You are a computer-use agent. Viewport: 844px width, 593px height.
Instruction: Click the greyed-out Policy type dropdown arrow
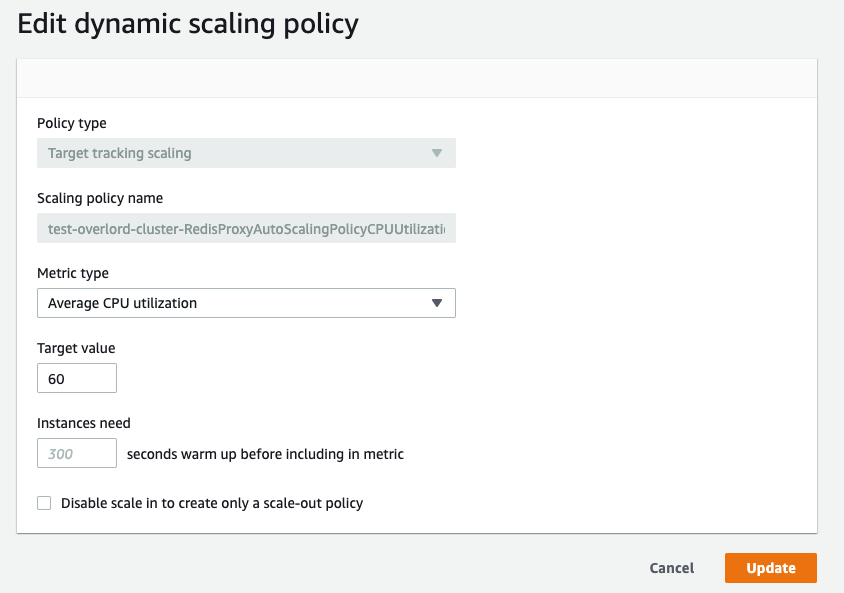437,153
